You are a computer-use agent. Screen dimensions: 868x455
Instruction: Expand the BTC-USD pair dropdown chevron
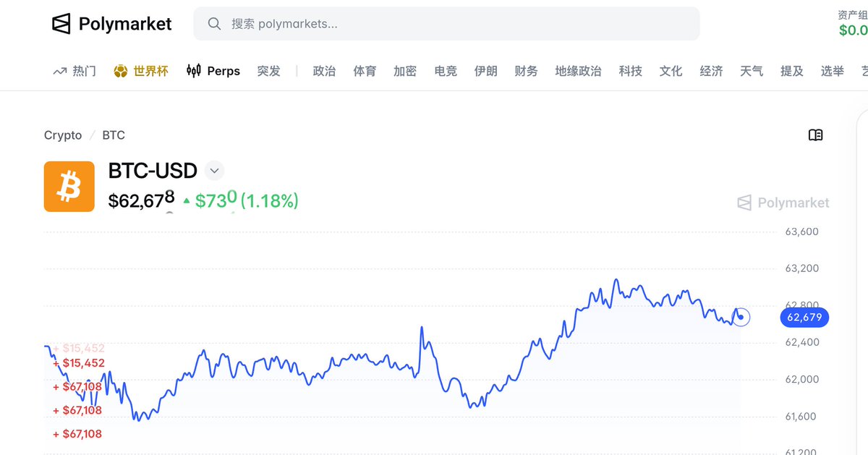214,171
